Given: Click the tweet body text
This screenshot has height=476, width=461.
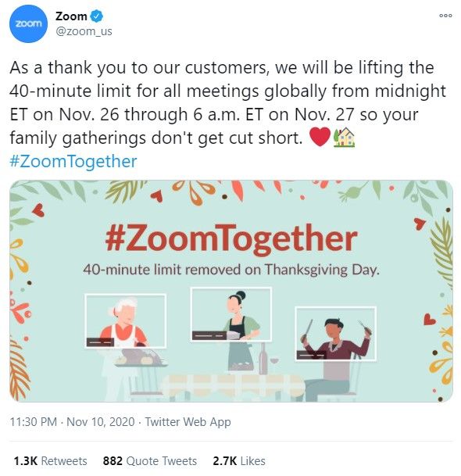Looking at the screenshot, I should click(227, 102).
